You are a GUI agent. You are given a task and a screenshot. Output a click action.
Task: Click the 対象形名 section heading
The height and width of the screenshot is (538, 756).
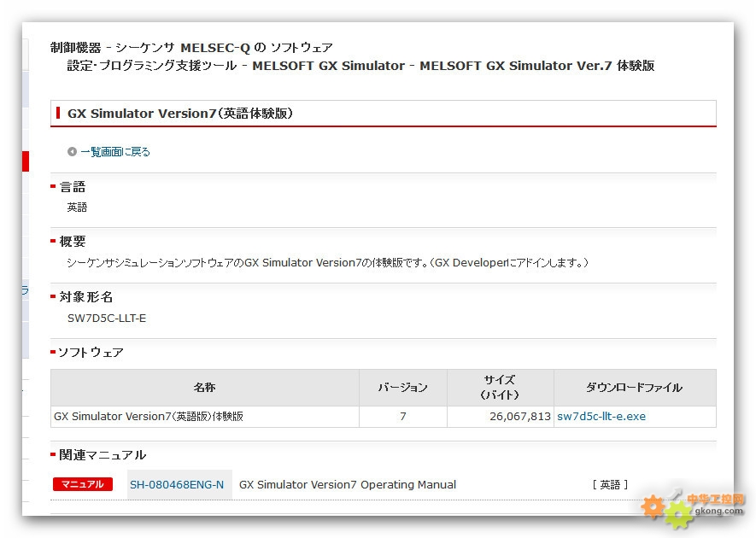[85, 296]
